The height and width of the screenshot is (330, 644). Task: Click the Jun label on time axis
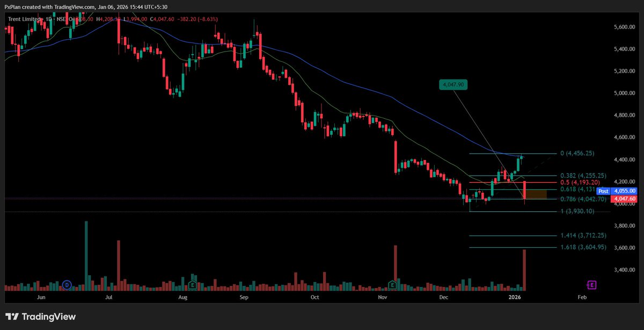pyautogui.click(x=40, y=297)
